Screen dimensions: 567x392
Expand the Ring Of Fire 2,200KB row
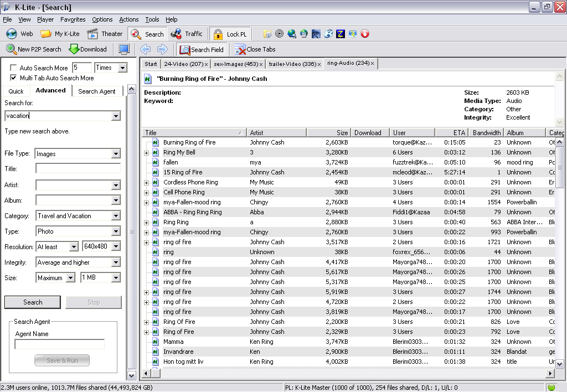[x=146, y=323]
